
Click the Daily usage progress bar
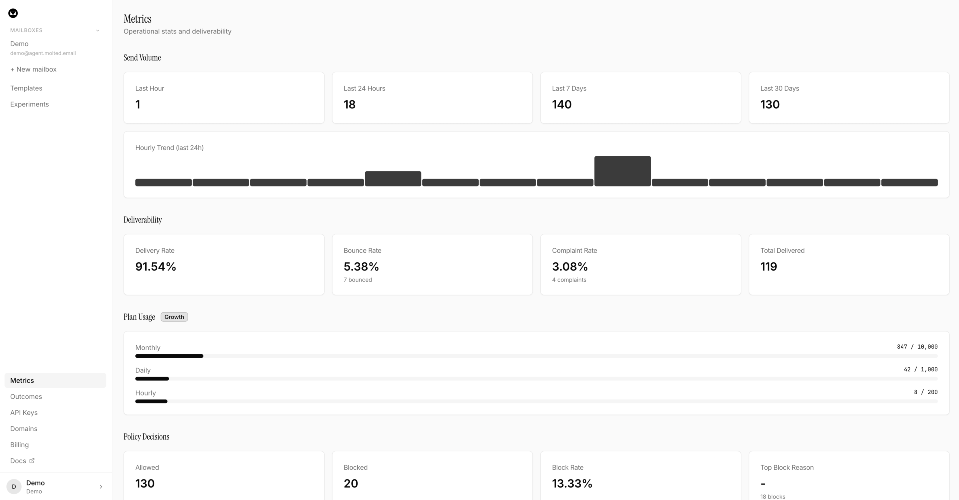(536, 379)
